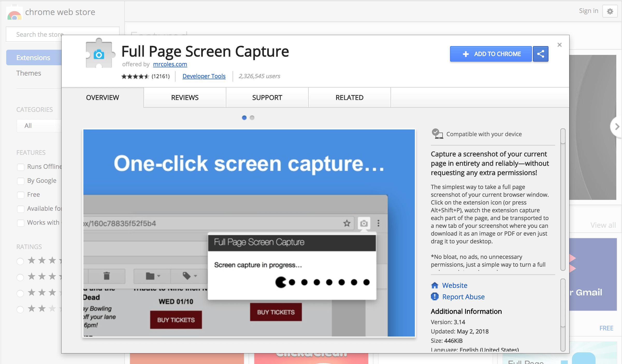Click the Report Abuse link
The height and width of the screenshot is (364, 622).
[463, 297]
